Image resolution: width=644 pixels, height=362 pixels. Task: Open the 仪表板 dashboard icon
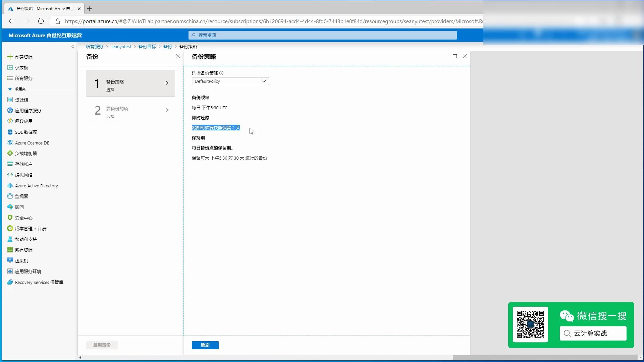pyautogui.click(x=10, y=67)
